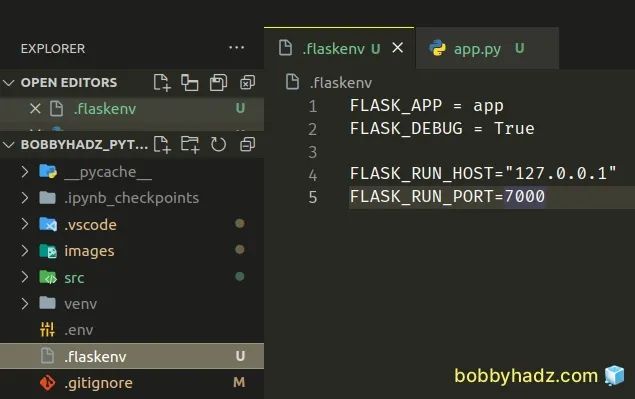Select .flaskenv in the file tree
The image size is (635, 399).
tap(132, 356)
